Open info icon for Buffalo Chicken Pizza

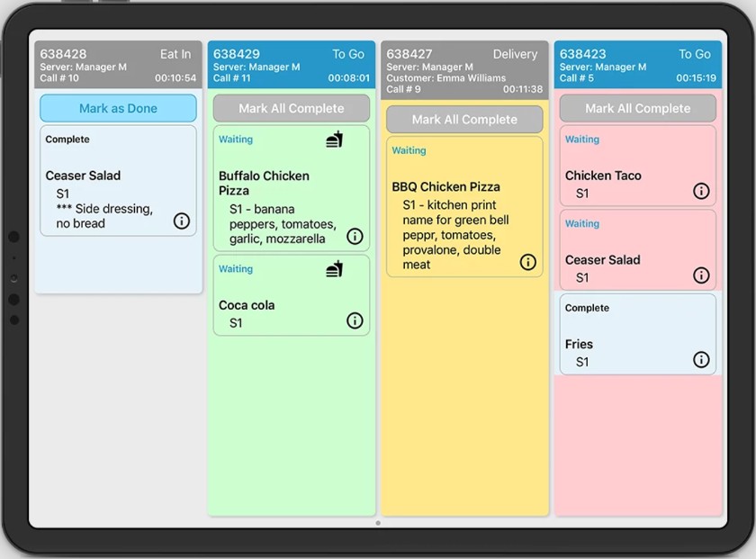point(355,237)
